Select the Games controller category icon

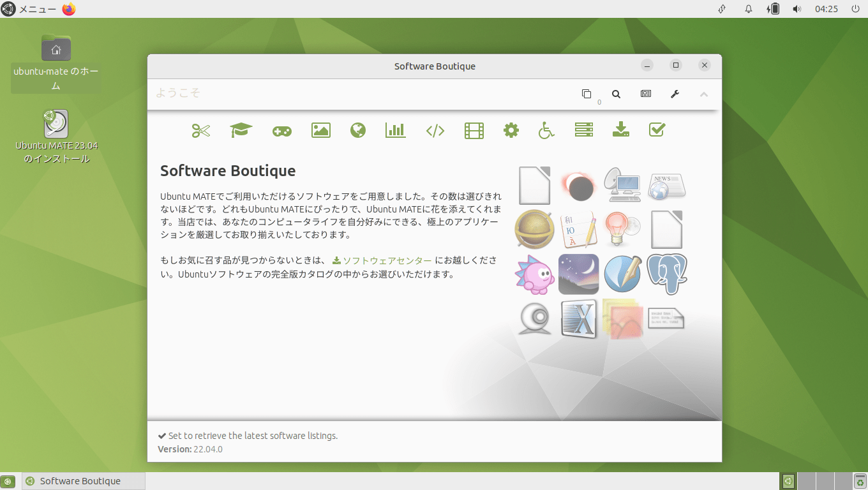tap(282, 130)
